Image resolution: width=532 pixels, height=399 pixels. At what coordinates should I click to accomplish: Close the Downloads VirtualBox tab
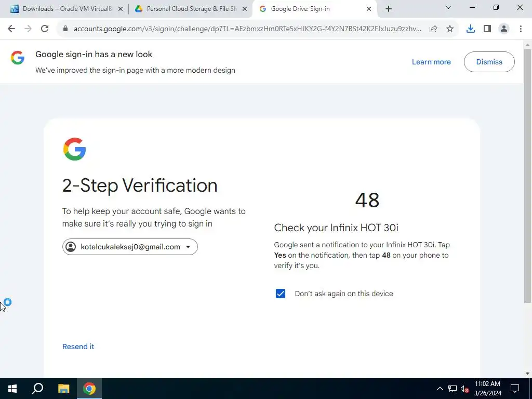point(121,9)
